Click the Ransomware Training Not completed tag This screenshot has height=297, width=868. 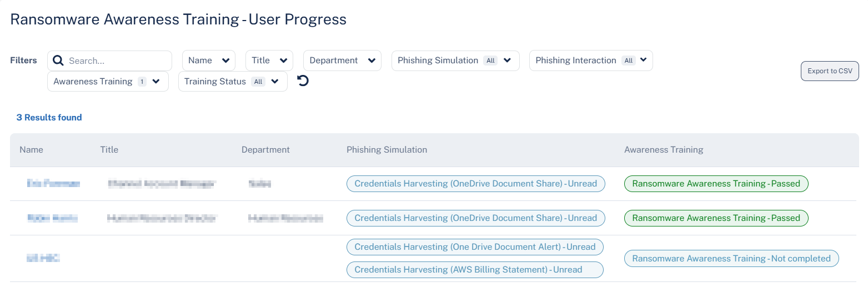pos(731,259)
